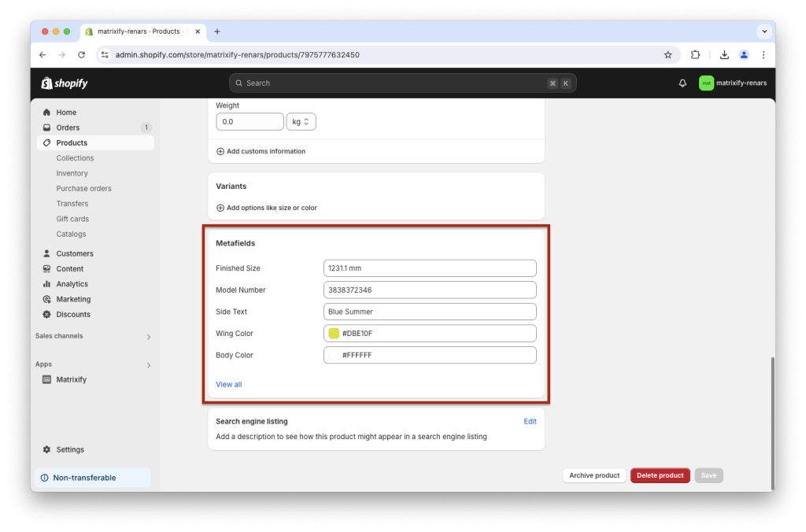Click the View all metafields link
806x532 pixels.
(x=228, y=384)
